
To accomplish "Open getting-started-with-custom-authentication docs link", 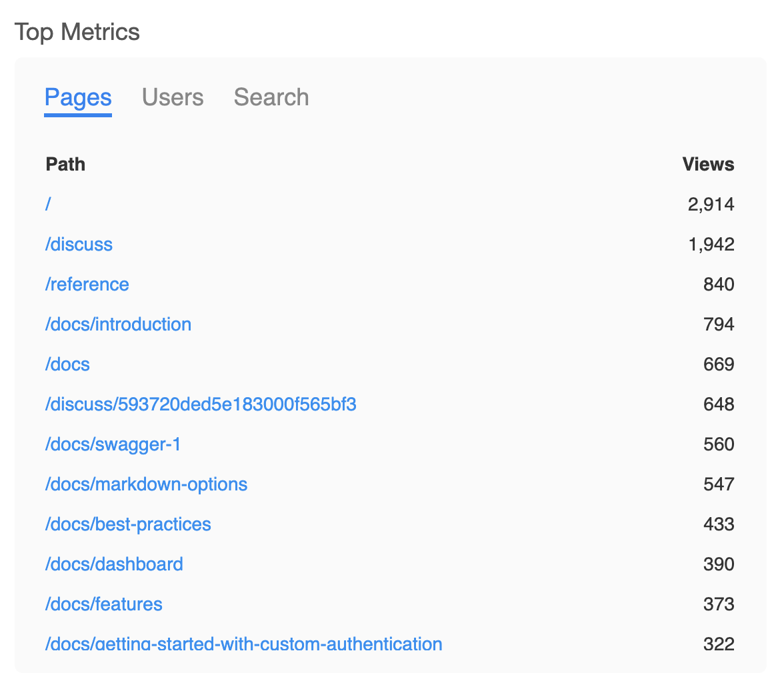I will point(243,644).
